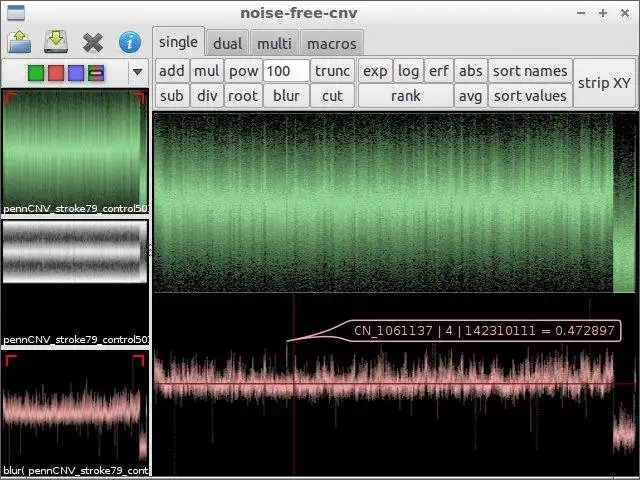The height and width of the screenshot is (480, 640).
Task: Click the delete X icon
Action: (93, 42)
